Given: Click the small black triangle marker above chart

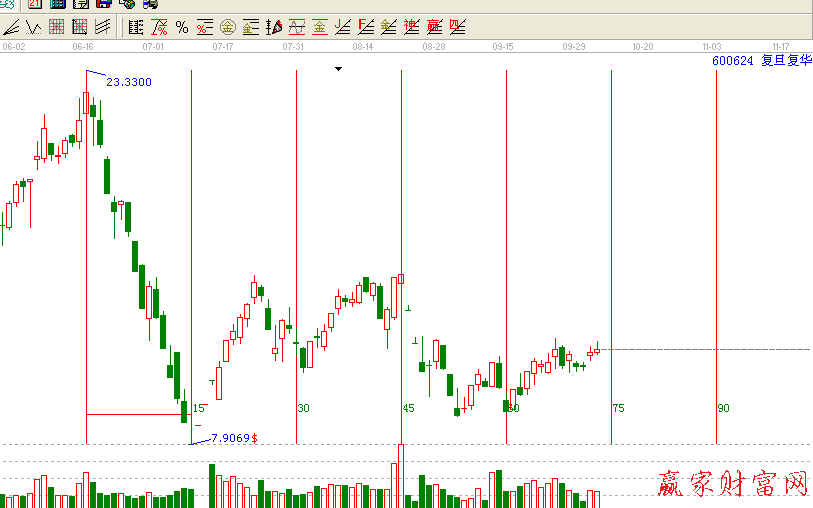Looking at the screenshot, I should pyautogui.click(x=339, y=69).
